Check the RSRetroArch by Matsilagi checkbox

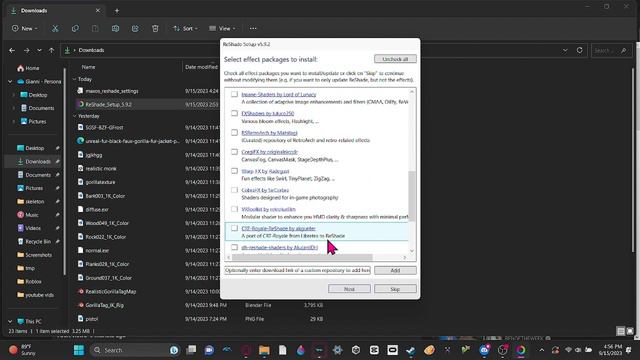tap(234, 133)
